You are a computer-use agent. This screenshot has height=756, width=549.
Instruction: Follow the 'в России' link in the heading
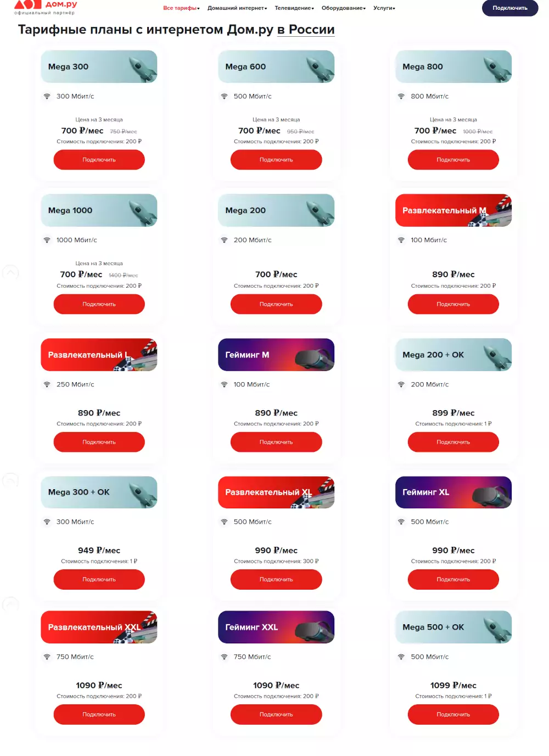point(306,30)
